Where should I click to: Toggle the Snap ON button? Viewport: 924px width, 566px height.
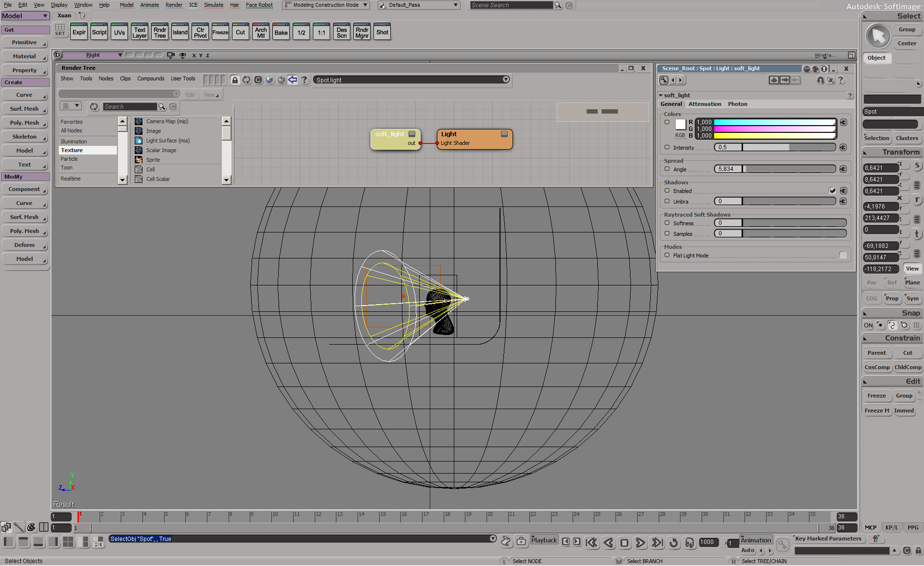click(x=868, y=325)
